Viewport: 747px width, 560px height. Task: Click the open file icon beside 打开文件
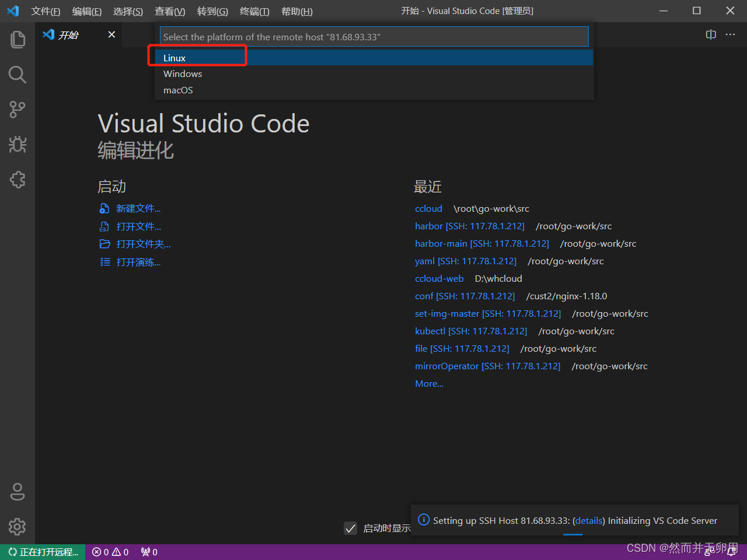click(104, 226)
